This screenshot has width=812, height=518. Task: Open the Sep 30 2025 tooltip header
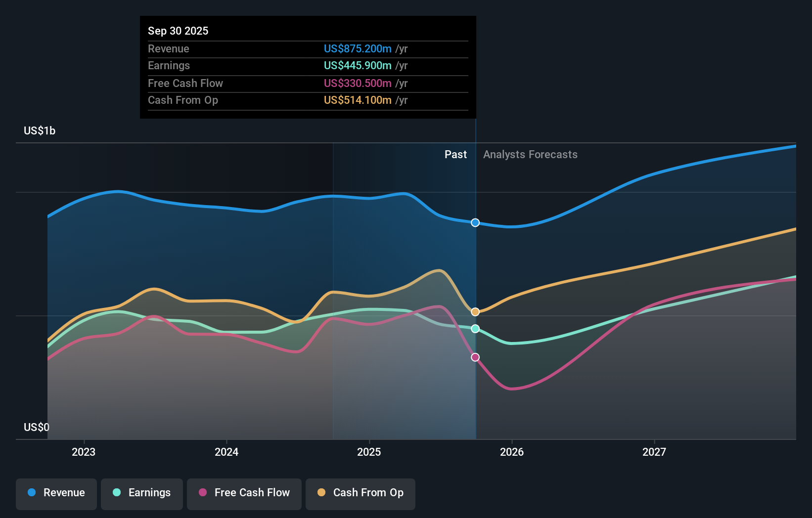click(178, 31)
